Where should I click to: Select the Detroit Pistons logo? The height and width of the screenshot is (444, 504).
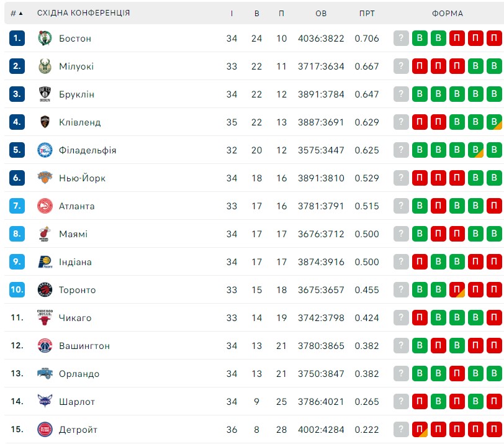pyautogui.click(x=45, y=429)
